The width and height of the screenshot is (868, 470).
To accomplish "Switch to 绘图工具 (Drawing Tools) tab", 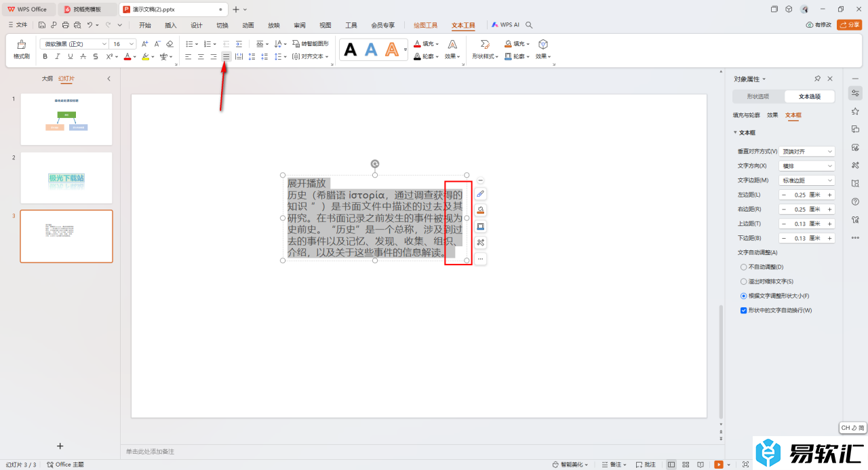I will [x=426, y=25].
